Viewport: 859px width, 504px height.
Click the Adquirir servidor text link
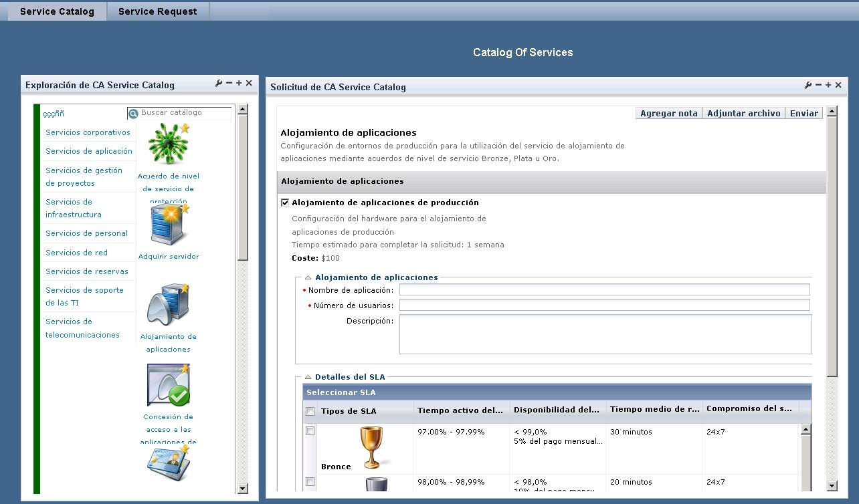tap(169, 256)
